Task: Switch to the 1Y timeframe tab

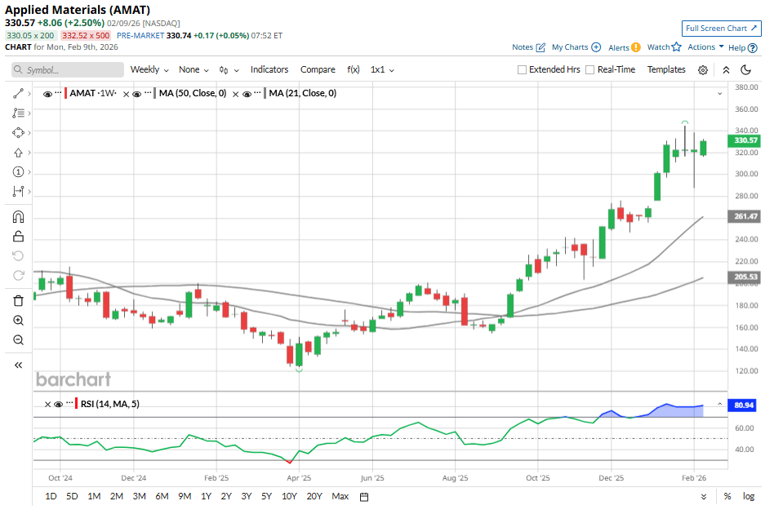Action: click(x=207, y=495)
